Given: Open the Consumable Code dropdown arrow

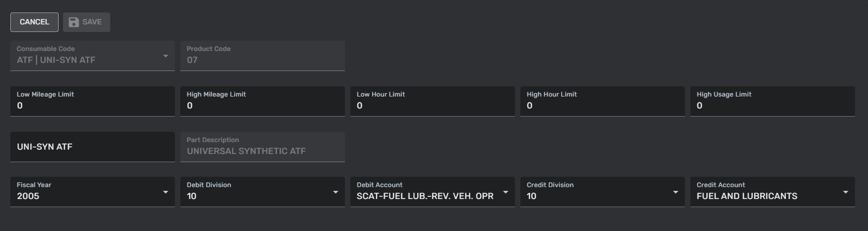Looking at the screenshot, I should point(166,56).
